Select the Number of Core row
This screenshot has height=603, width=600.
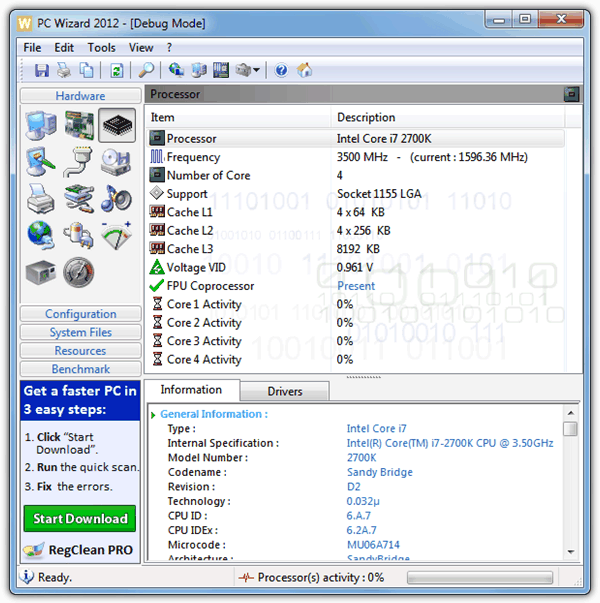(355, 175)
